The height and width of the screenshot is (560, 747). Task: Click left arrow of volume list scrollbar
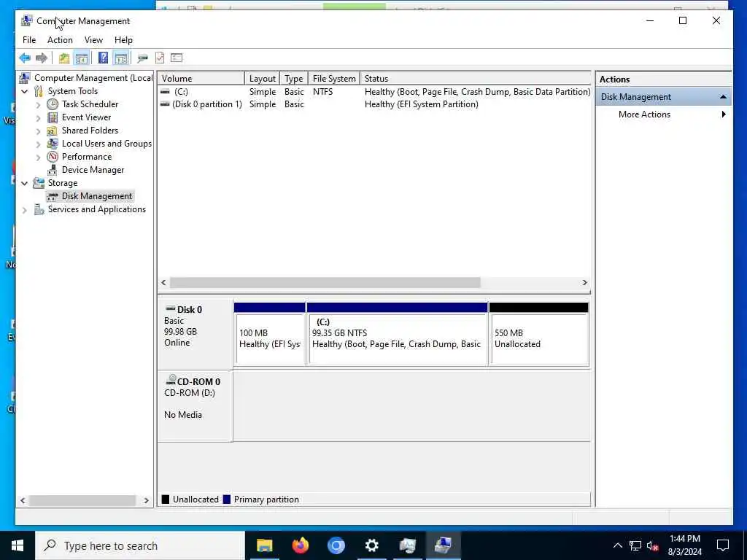point(163,283)
